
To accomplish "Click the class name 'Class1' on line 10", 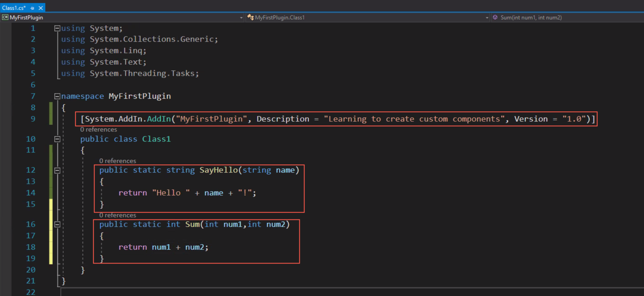I will coord(156,139).
